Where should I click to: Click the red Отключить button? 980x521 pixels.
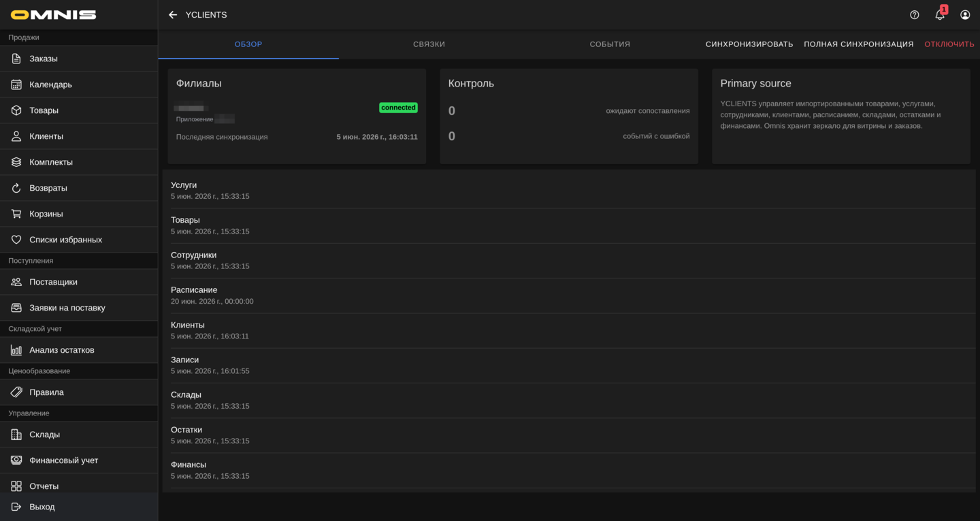(x=949, y=44)
